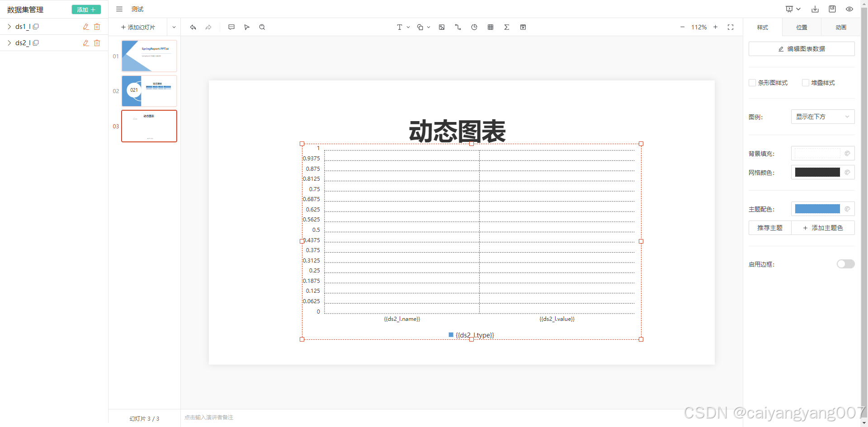Export the file via the download icon
The width and height of the screenshot is (868, 427).
(x=815, y=9)
